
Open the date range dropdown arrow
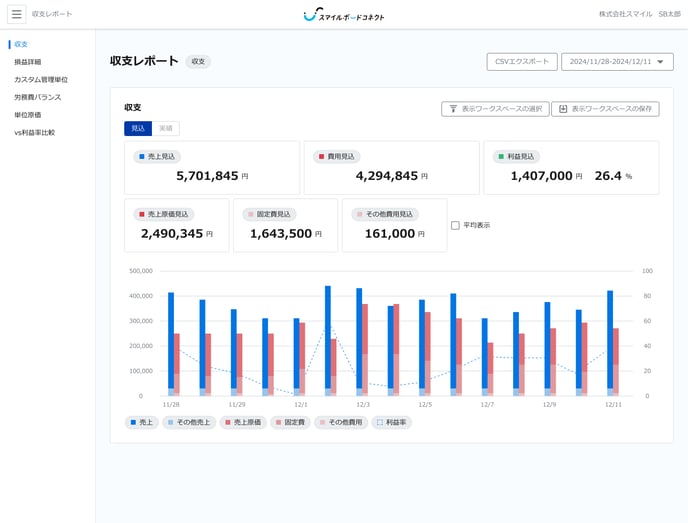660,62
